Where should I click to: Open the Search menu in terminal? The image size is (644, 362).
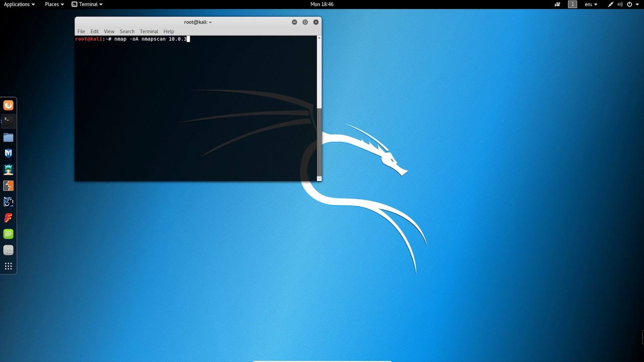[x=127, y=31]
